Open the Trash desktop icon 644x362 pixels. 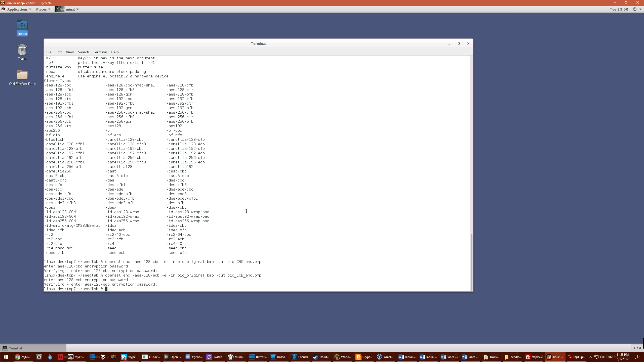(22, 50)
